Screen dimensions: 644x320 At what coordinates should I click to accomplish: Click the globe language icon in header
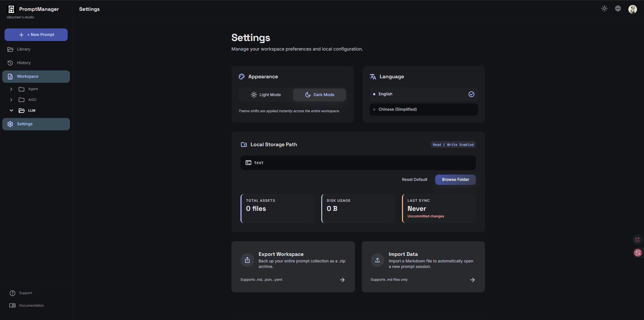(x=618, y=9)
